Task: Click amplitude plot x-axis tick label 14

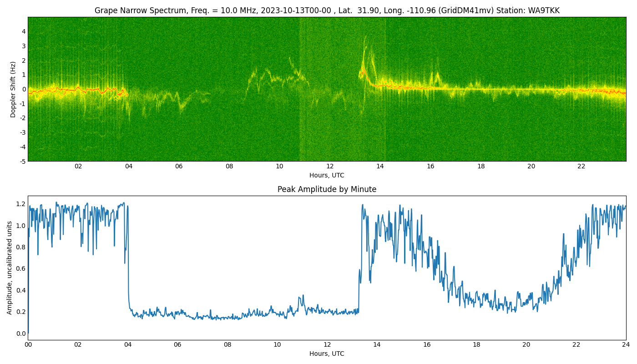Action: click(377, 345)
